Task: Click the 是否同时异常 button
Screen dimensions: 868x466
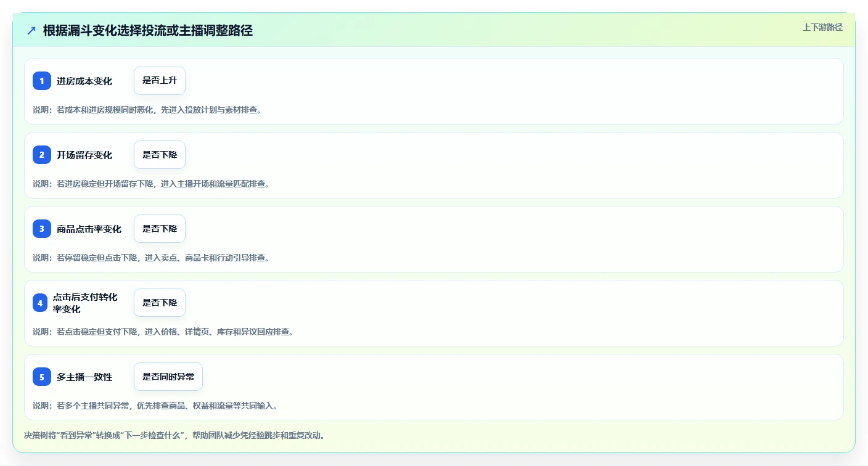Action: (x=168, y=377)
